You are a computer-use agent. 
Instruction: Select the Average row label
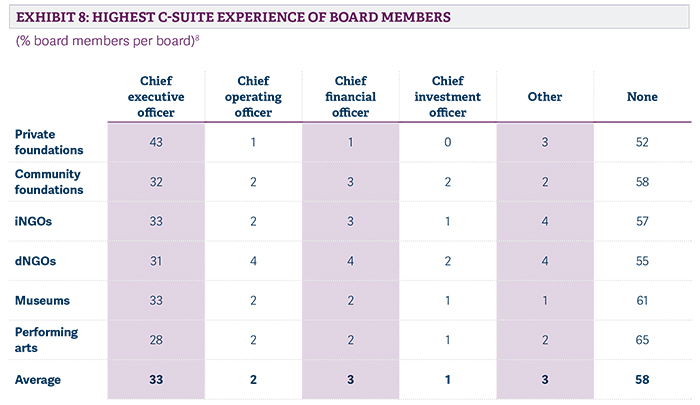tap(40, 379)
